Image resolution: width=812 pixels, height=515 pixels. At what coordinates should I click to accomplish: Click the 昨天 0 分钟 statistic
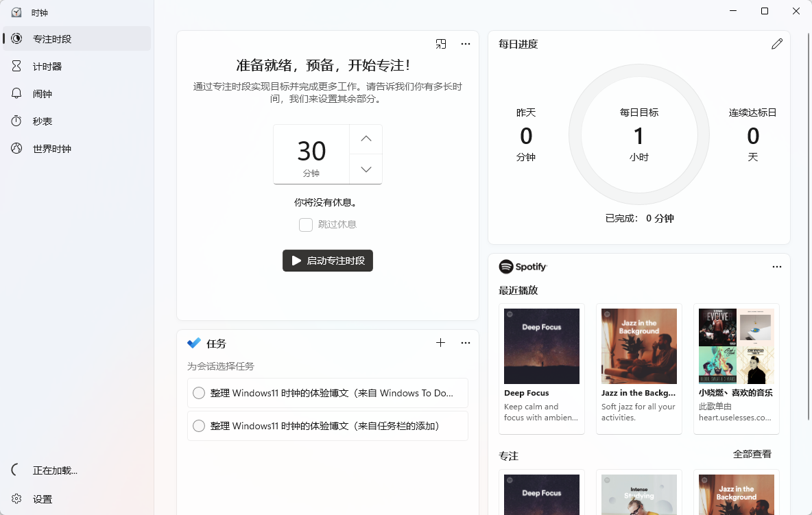525,135
